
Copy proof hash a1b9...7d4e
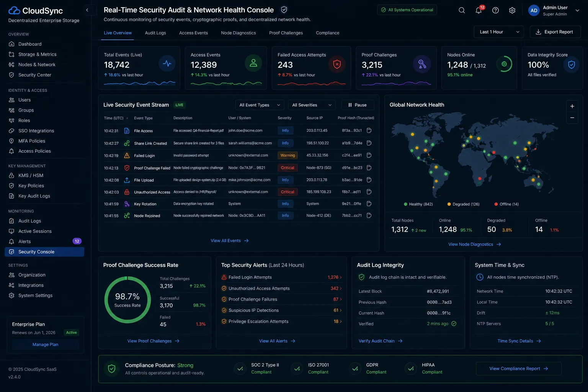tap(369, 143)
